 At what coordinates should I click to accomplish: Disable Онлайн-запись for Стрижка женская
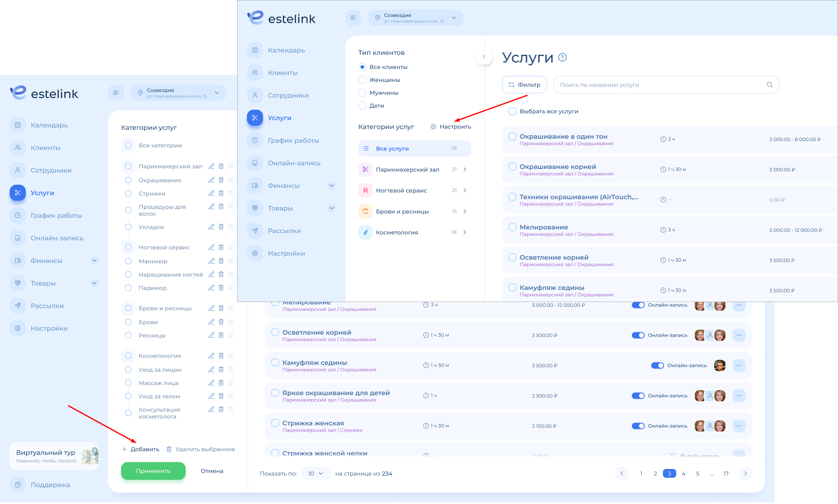coord(638,426)
